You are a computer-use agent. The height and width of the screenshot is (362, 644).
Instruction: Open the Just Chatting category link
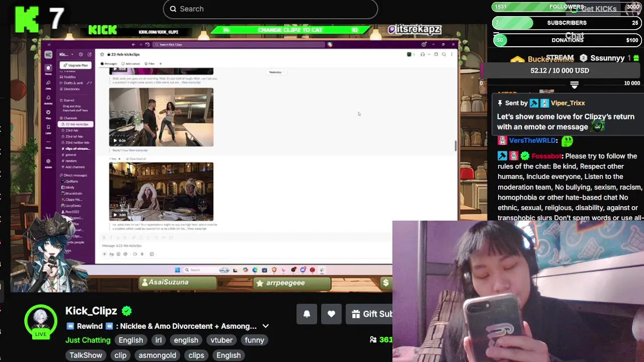(88, 340)
